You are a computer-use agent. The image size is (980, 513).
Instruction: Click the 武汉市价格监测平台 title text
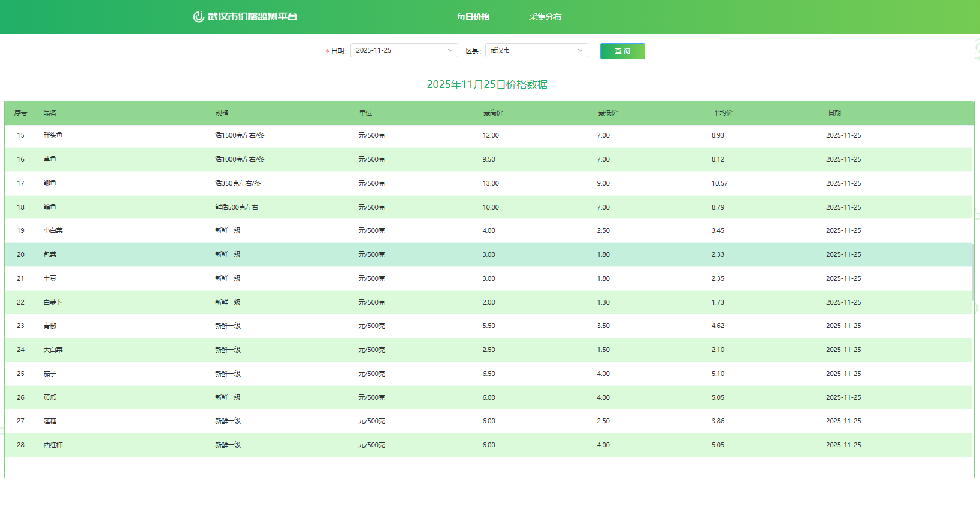252,17
